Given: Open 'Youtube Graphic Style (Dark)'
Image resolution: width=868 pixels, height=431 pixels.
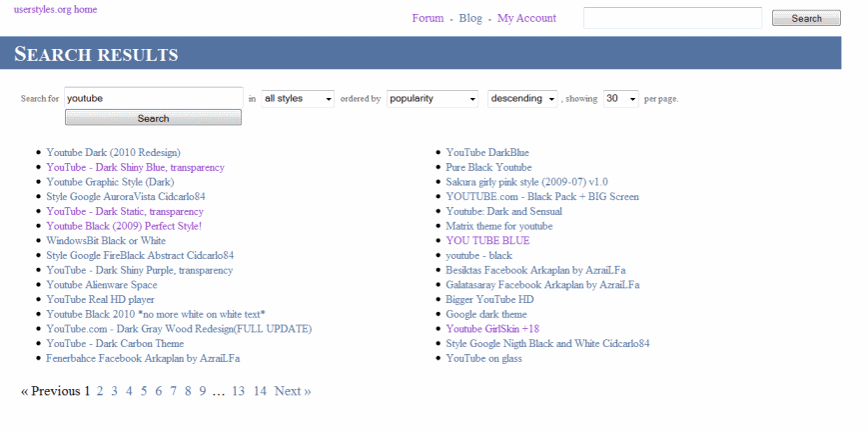Looking at the screenshot, I should pos(110,182).
